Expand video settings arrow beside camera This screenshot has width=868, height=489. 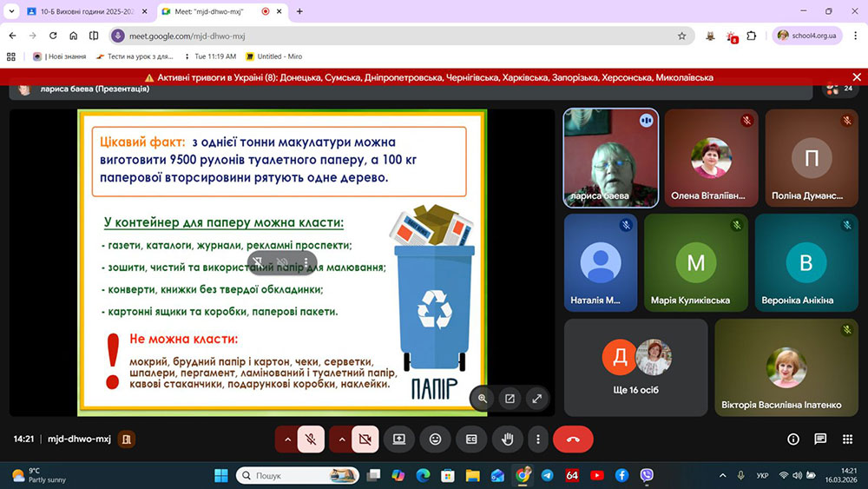point(340,439)
